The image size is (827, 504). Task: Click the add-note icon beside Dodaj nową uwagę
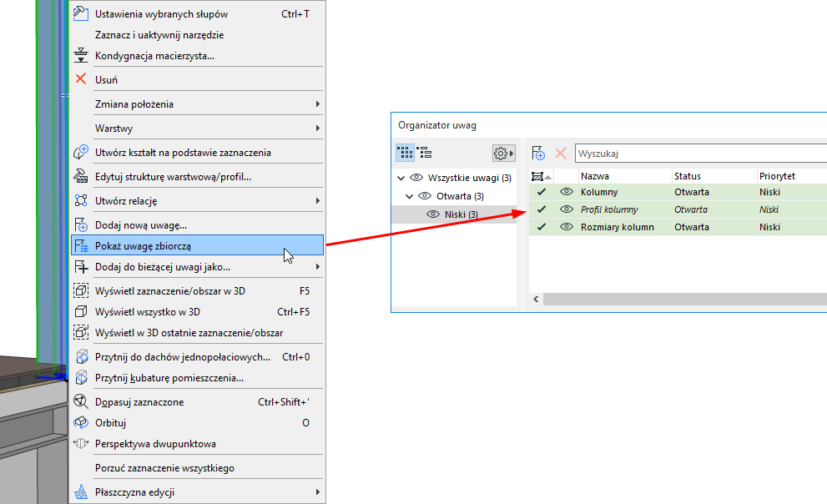[x=81, y=224]
